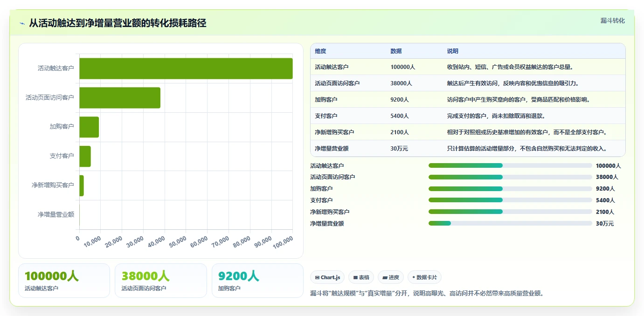Click the x-axis tick 50,000

tap(179, 241)
